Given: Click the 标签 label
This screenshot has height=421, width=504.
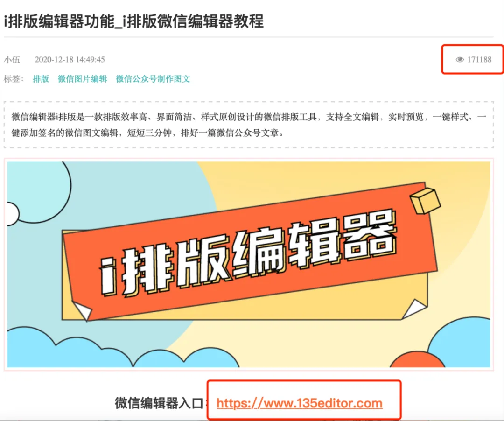Looking at the screenshot, I should (14, 79).
